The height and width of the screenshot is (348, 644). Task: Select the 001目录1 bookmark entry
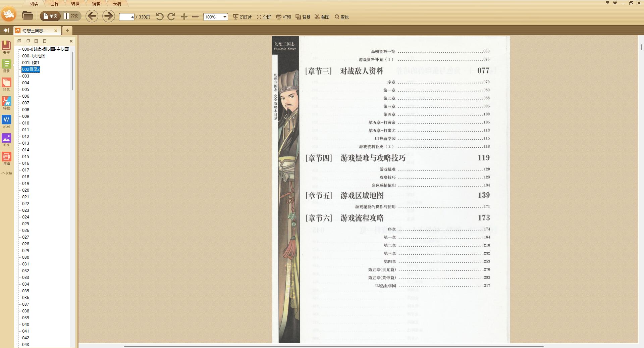pos(31,62)
